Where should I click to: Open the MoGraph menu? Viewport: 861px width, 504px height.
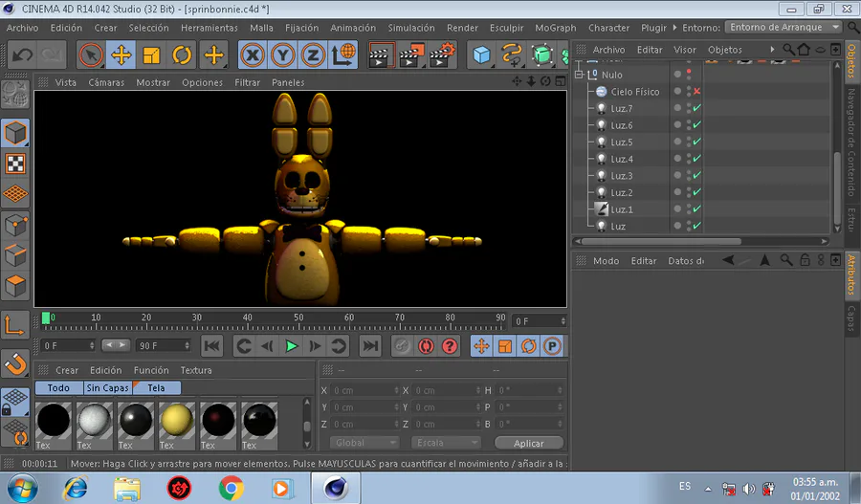click(x=556, y=28)
